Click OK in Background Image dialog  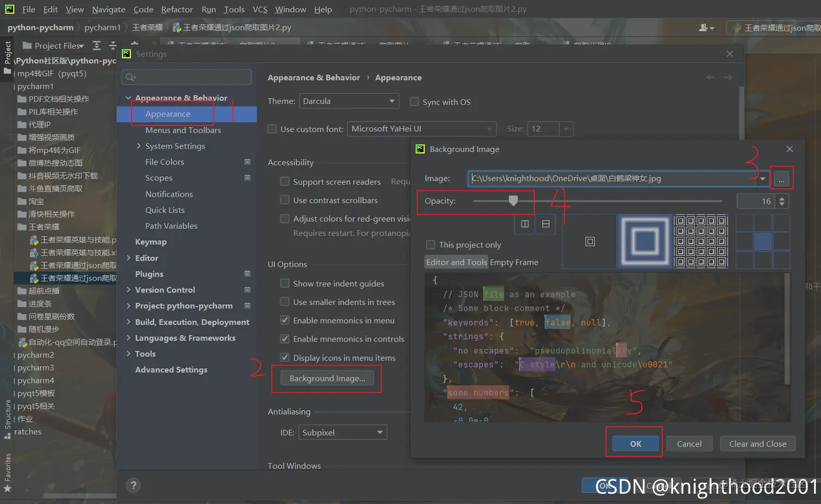(x=635, y=444)
